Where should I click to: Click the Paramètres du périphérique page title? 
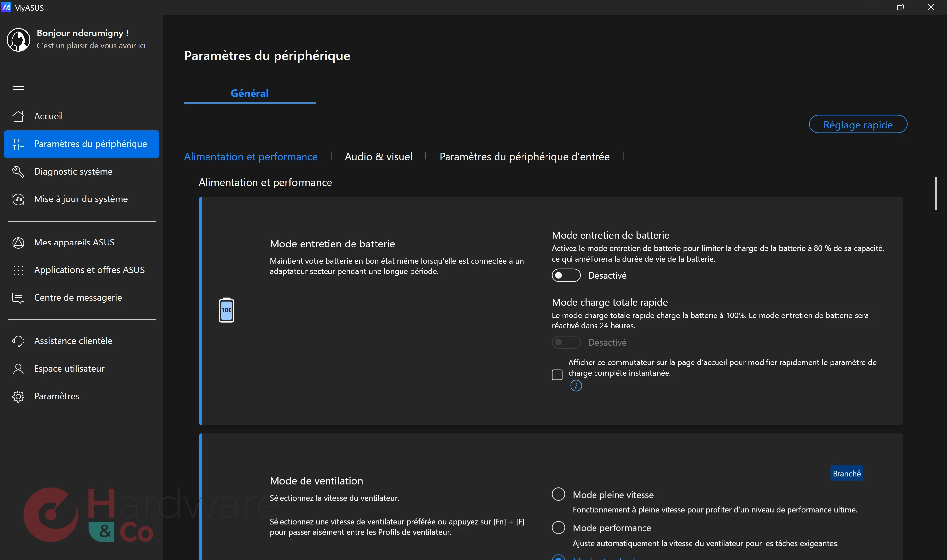[267, 56]
